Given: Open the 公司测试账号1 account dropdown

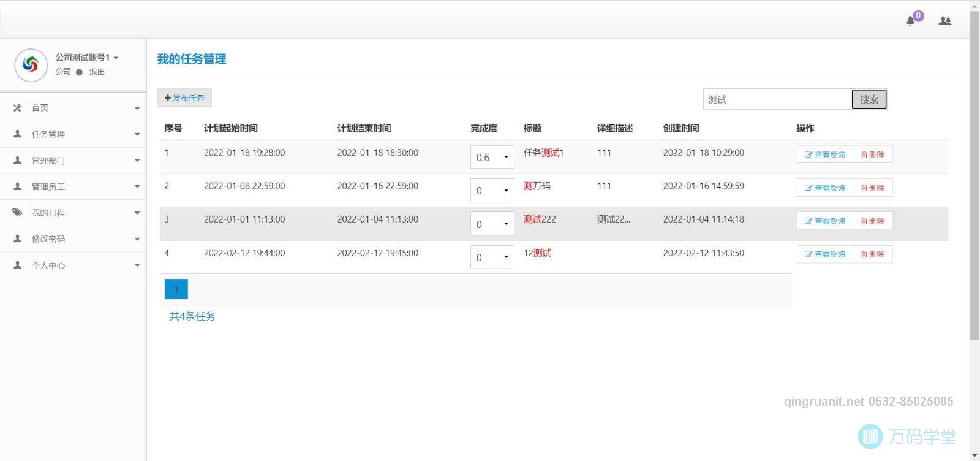Looking at the screenshot, I should [87, 57].
